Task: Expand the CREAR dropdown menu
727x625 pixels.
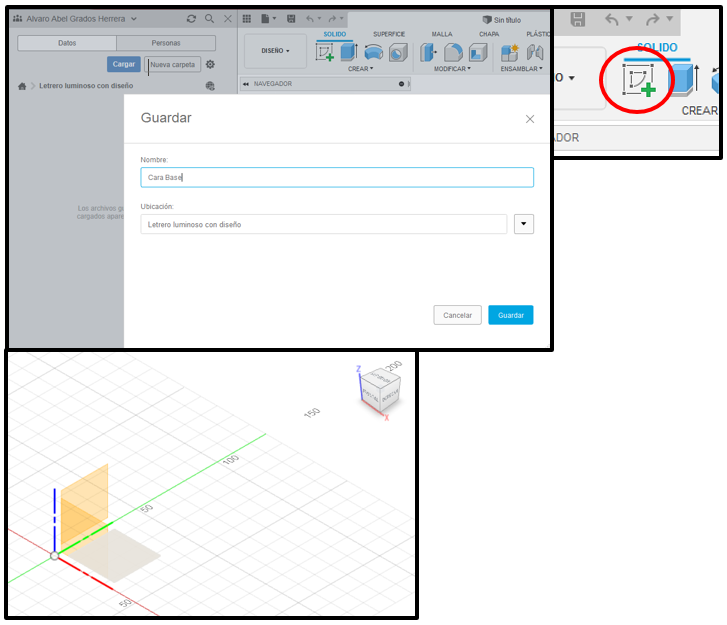Action: (x=361, y=69)
